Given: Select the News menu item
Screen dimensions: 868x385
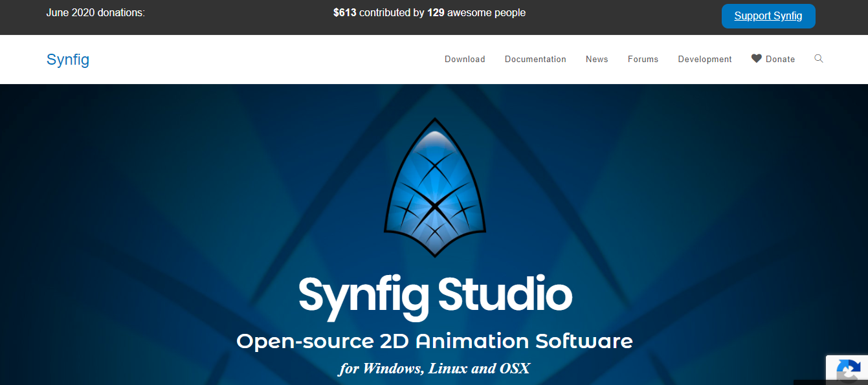Looking at the screenshot, I should 597,59.
